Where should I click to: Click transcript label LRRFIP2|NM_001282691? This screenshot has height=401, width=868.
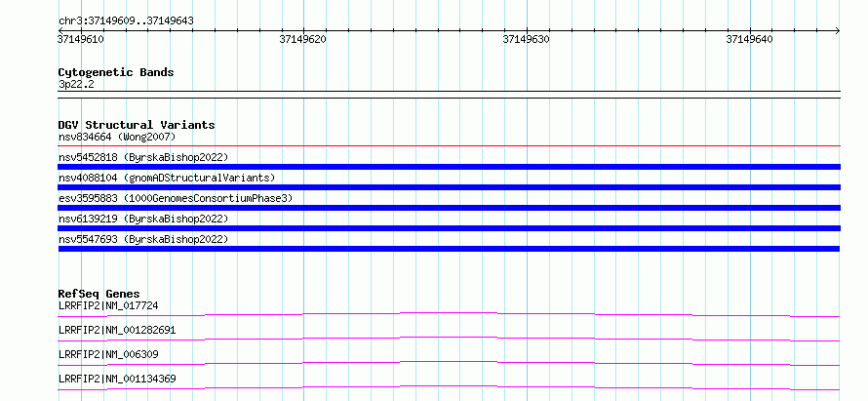[117, 330]
